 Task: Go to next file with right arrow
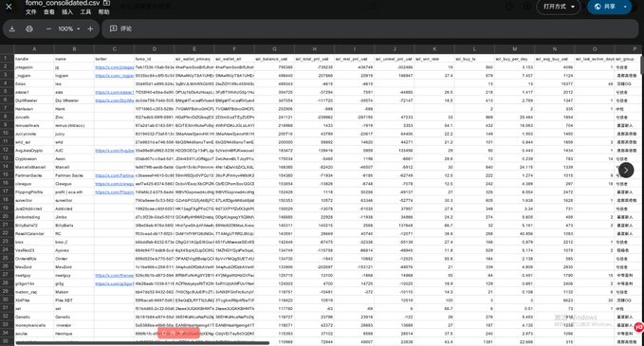(626, 170)
